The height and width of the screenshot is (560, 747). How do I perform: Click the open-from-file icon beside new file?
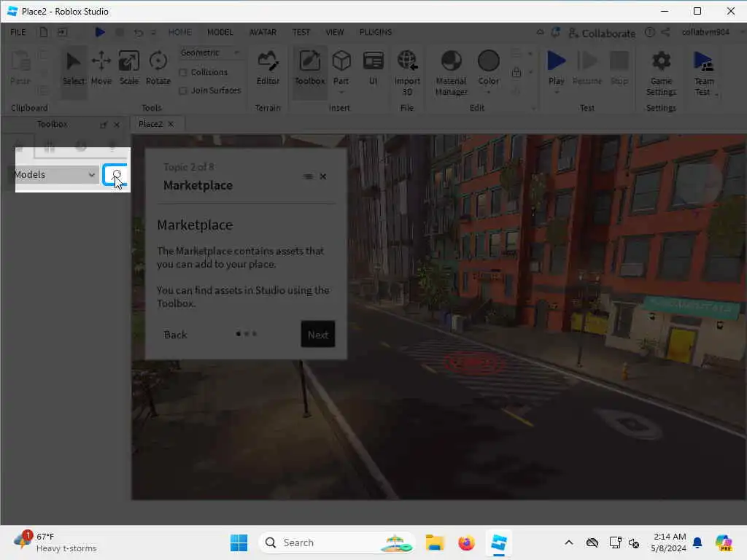63,32
